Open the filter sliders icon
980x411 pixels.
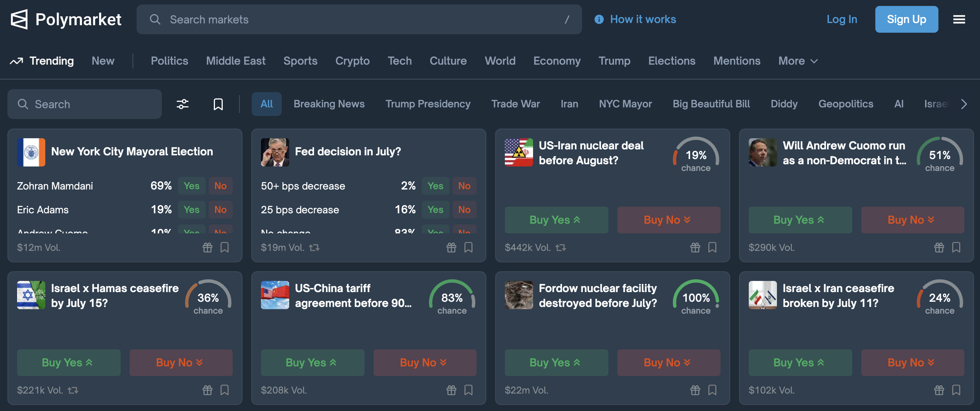point(183,104)
